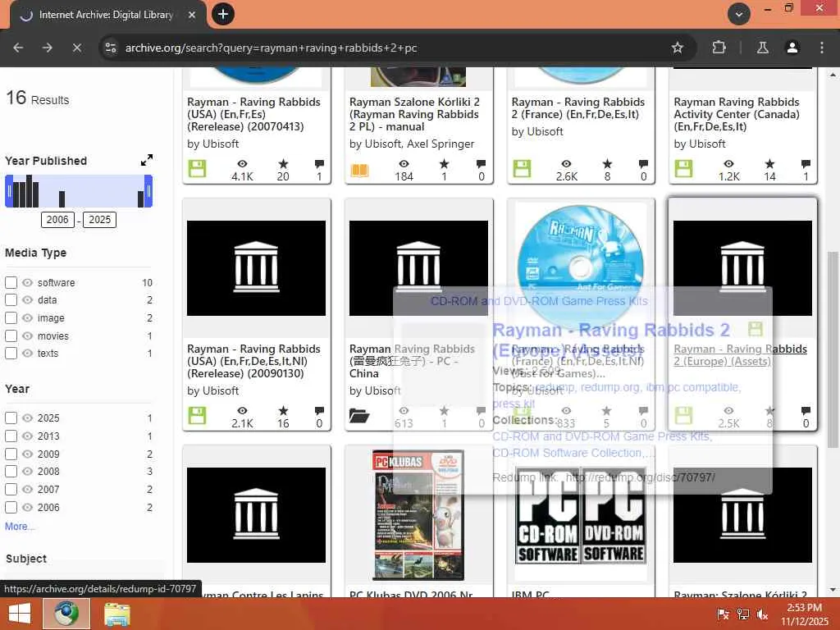840x630 pixels.
Task: Hide movies results with eye icon
Action: [27, 336]
